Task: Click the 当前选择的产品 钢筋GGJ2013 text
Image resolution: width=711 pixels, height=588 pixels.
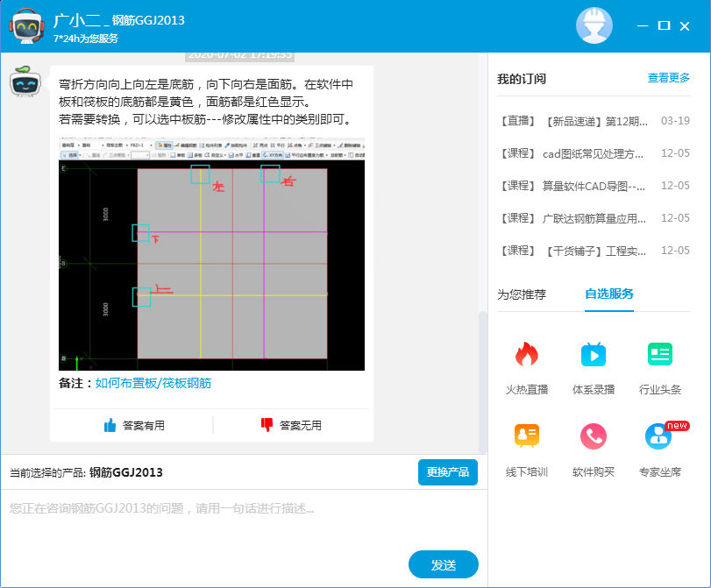Action: pyautogui.click(x=86, y=472)
